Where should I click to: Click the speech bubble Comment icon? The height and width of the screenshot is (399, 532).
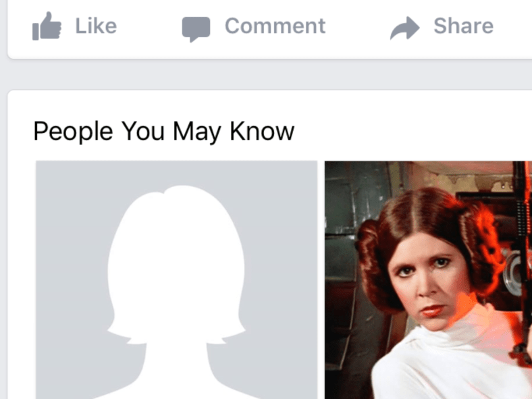(196, 29)
